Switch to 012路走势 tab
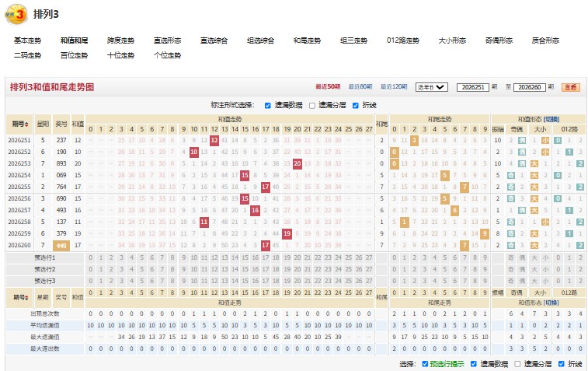Image resolution: width=588 pixels, height=371 pixels. tap(403, 40)
